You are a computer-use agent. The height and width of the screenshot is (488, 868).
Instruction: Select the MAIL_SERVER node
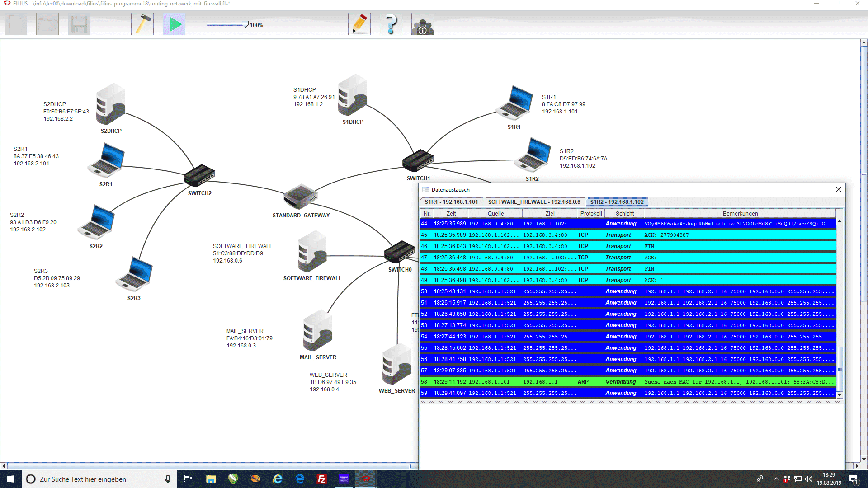pyautogui.click(x=318, y=331)
